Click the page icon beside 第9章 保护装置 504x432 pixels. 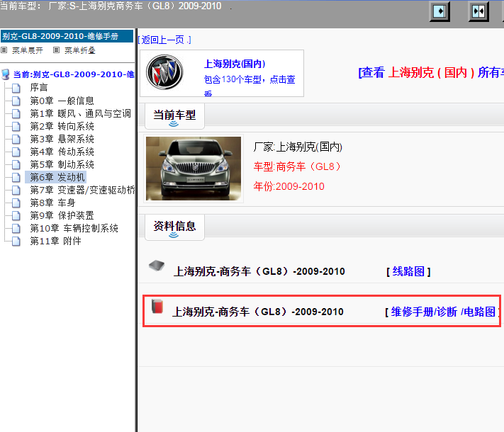[16, 215]
